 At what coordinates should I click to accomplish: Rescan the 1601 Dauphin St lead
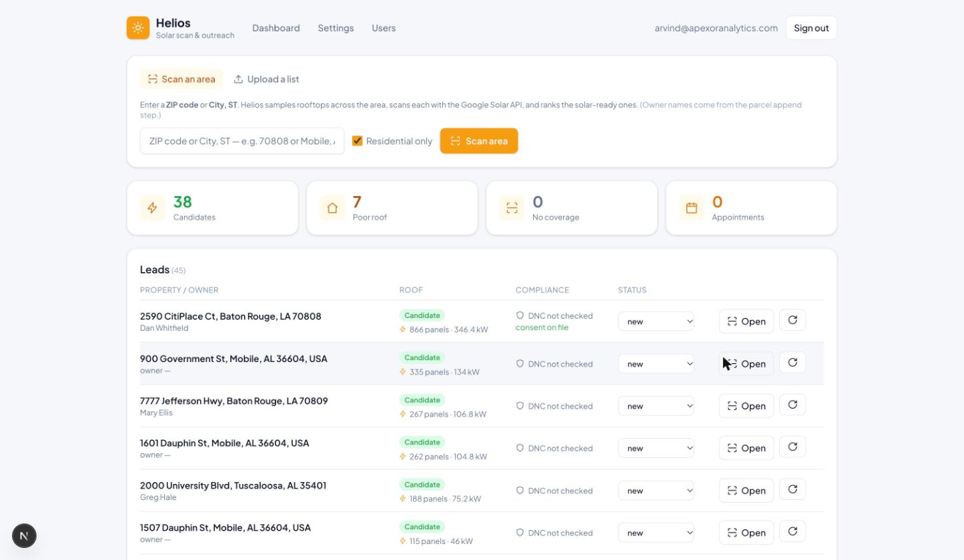tap(793, 447)
